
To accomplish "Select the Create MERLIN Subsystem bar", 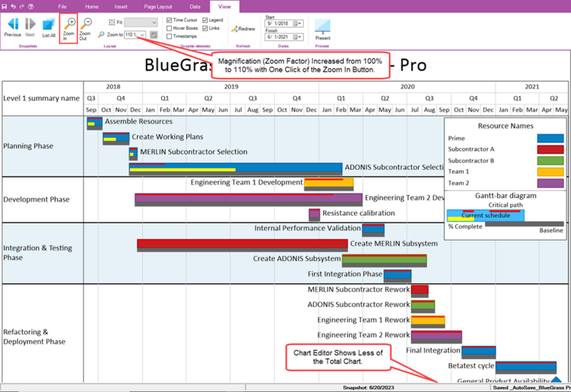I will click(x=243, y=245).
